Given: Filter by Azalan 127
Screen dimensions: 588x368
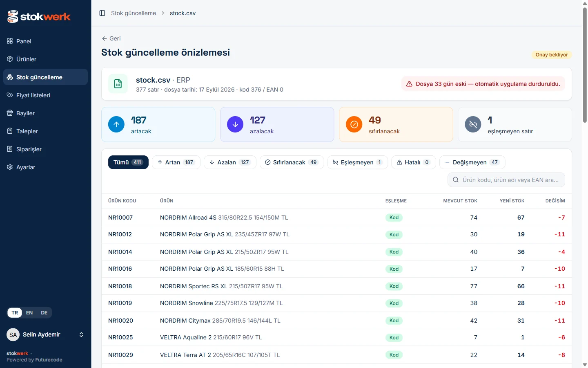Looking at the screenshot, I should pos(230,162).
